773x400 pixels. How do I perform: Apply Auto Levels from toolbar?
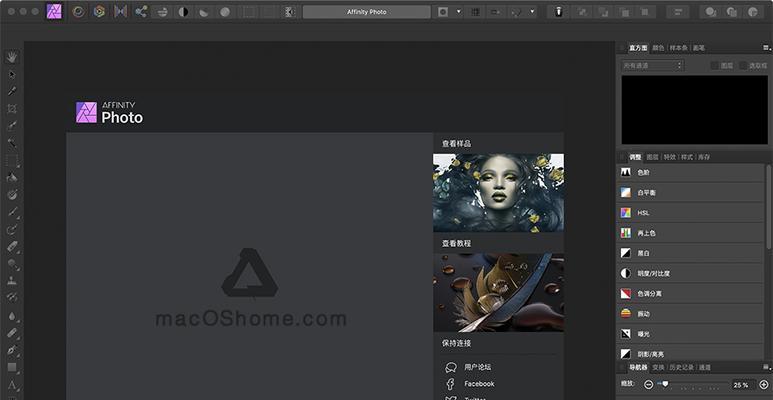point(162,12)
